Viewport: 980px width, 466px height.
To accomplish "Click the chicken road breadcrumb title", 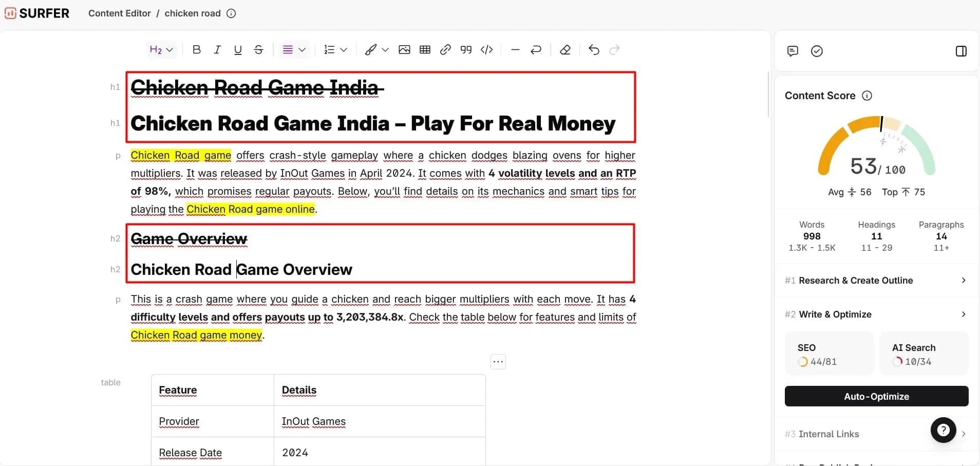I will coord(193,13).
